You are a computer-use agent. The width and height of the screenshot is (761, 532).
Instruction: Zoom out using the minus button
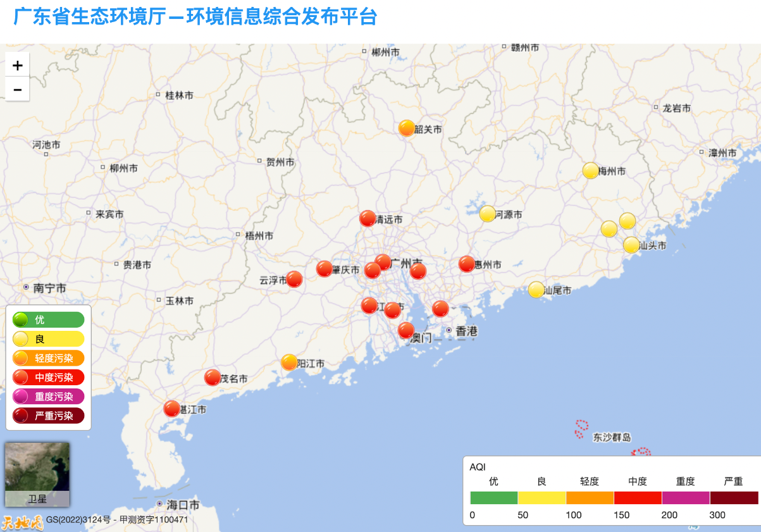17,89
